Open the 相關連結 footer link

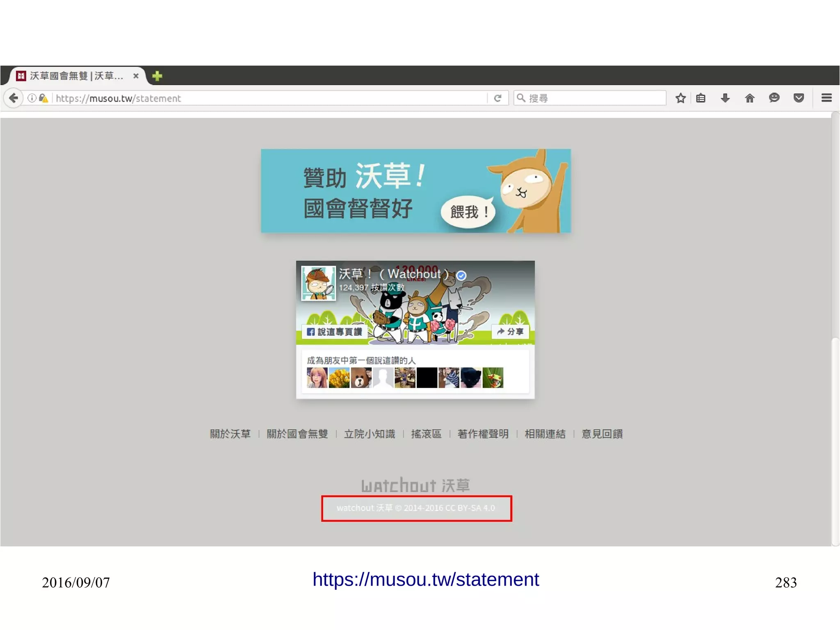click(x=545, y=434)
